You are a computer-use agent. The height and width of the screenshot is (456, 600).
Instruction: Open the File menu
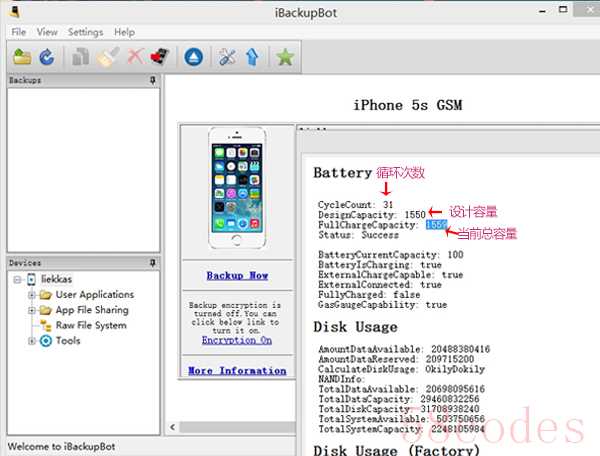[19, 32]
